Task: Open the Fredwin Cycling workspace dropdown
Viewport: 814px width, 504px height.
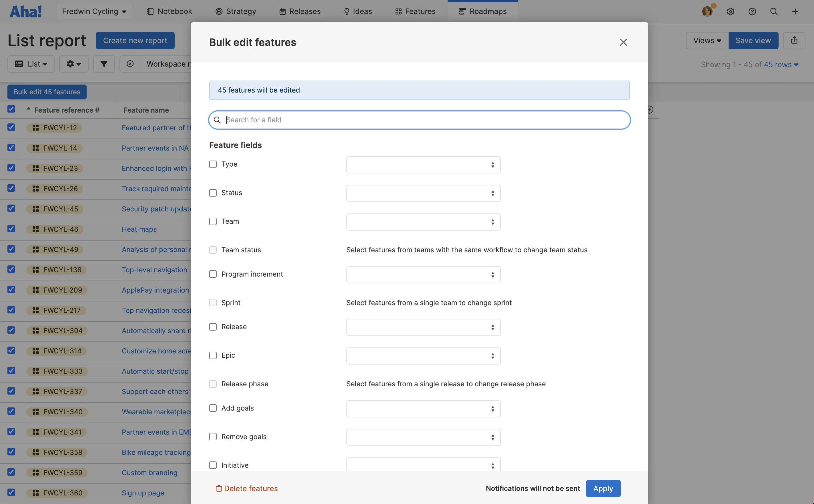Action: (x=94, y=12)
